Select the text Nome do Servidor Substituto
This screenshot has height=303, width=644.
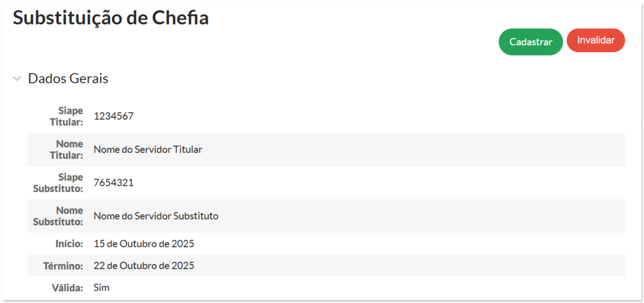(x=156, y=216)
